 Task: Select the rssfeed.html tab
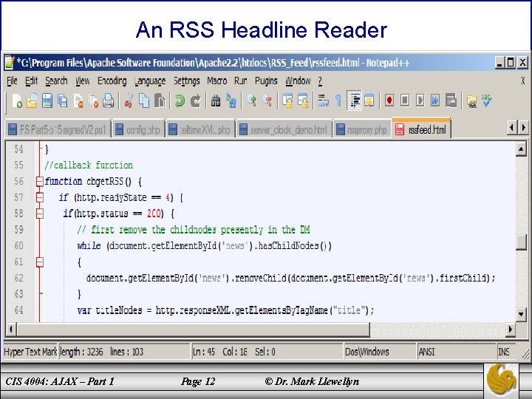point(421,129)
